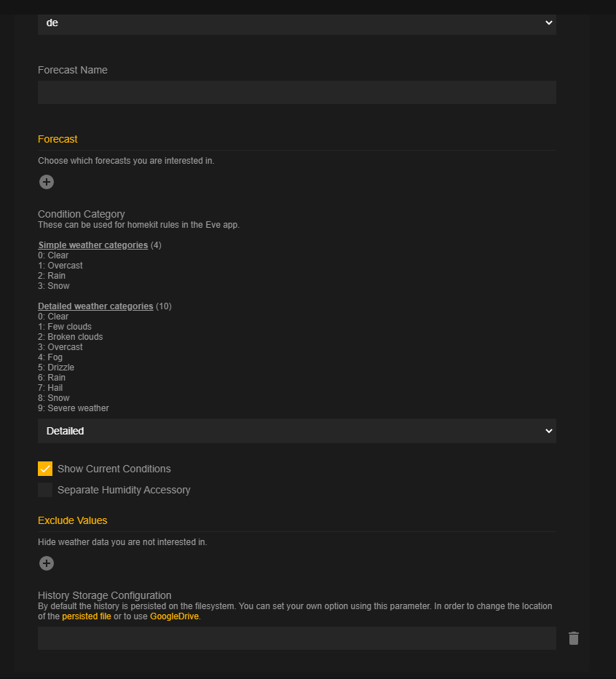Screen dimensions: 616x679
Task: Click the "Condition Category" field label
Action: (x=82, y=214)
